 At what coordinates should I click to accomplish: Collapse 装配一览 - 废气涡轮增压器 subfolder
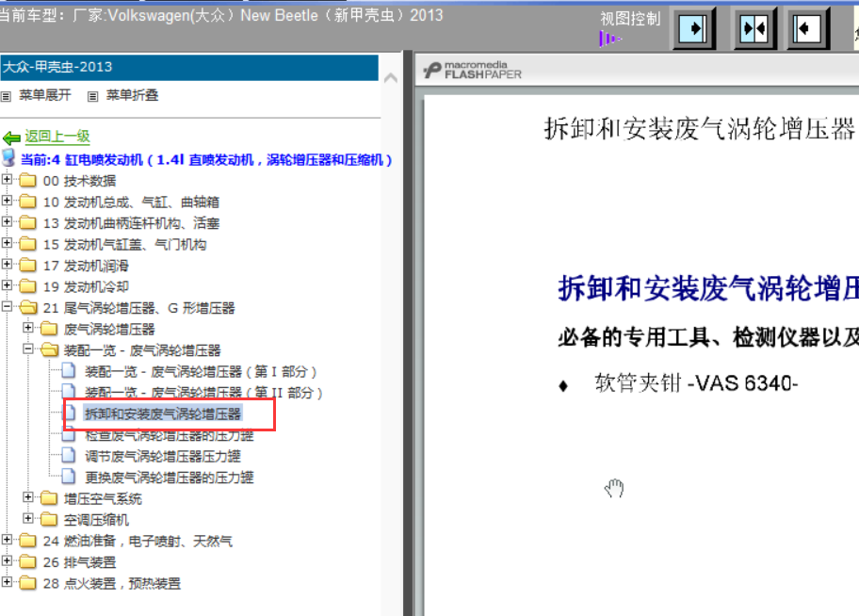click(28, 349)
